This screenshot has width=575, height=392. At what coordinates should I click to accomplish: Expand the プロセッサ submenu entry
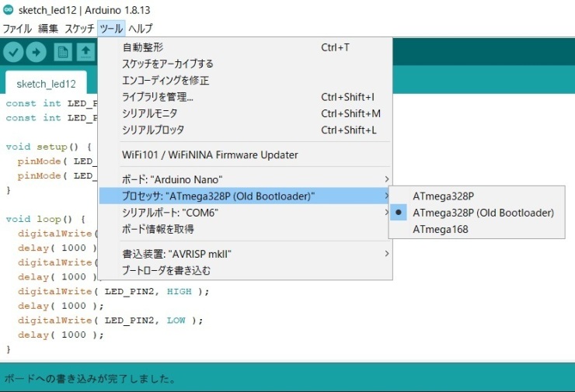246,196
